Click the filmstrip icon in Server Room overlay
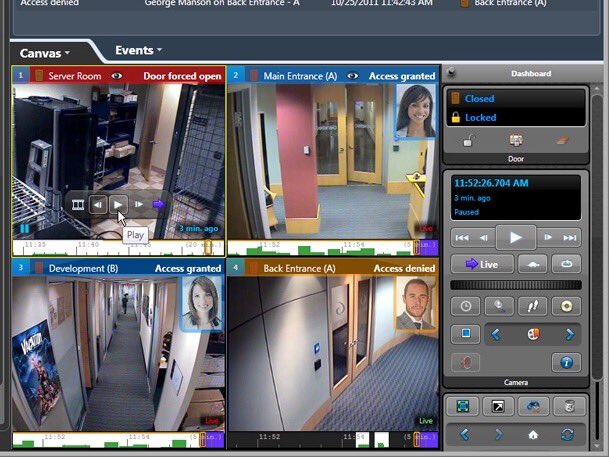The image size is (609, 457). (x=78, y=205)
